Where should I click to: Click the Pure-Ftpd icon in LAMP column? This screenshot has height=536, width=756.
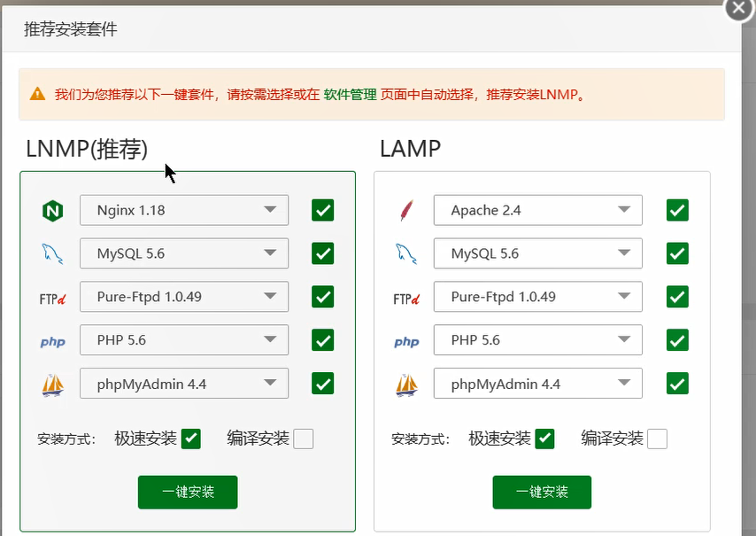click(x=406, y=297)
